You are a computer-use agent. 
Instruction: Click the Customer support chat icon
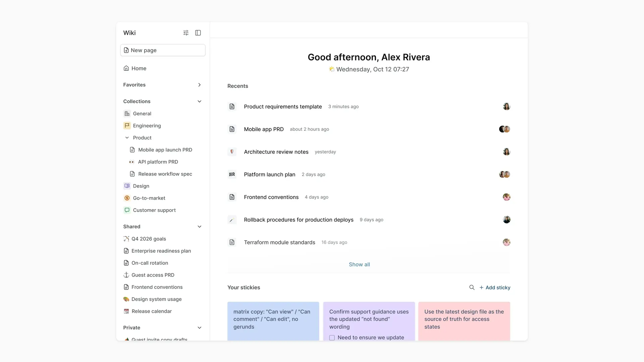(x=127, y=210)
